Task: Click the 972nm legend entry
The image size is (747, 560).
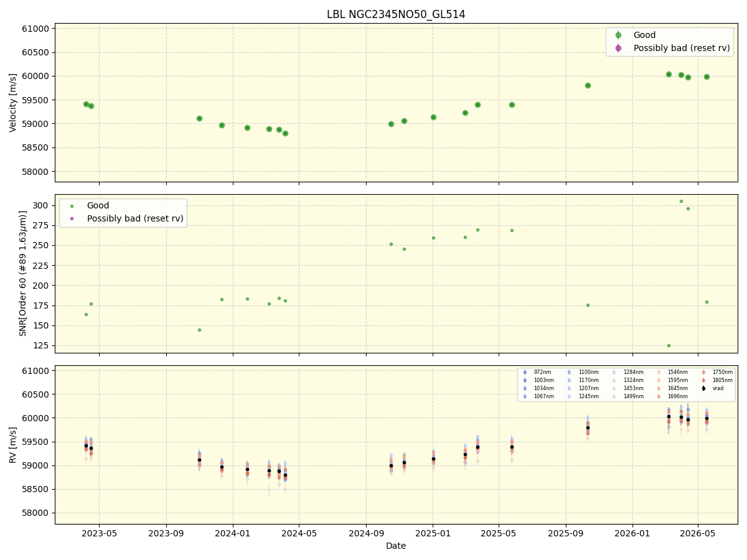Action: (543, 372)
